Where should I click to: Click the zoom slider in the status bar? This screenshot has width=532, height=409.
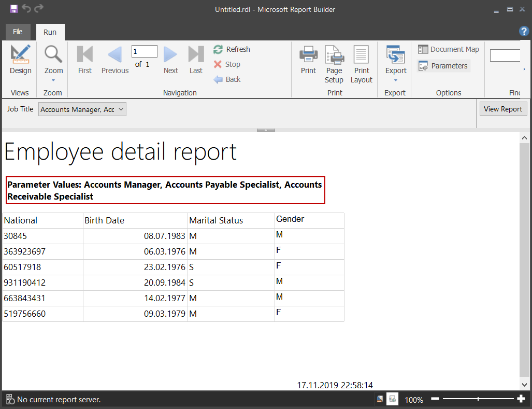click(478, 399)
